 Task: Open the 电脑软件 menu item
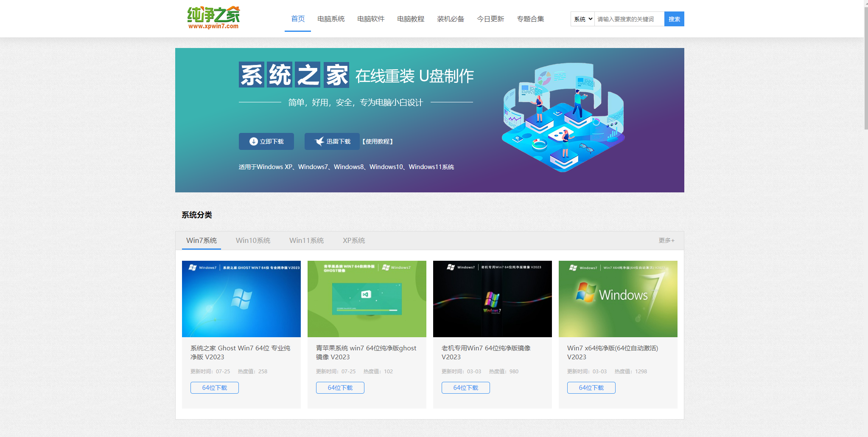371,19
